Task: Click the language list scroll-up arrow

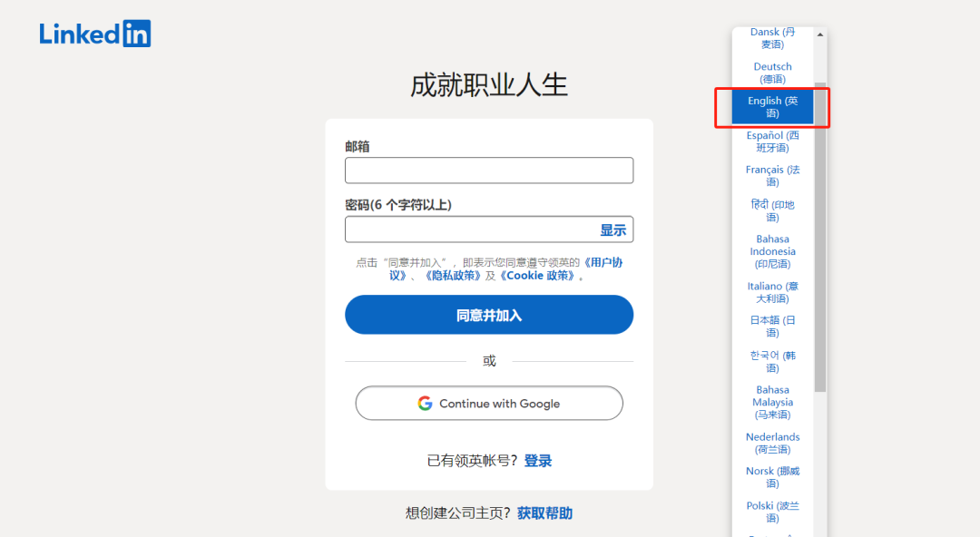Action: 820,35
